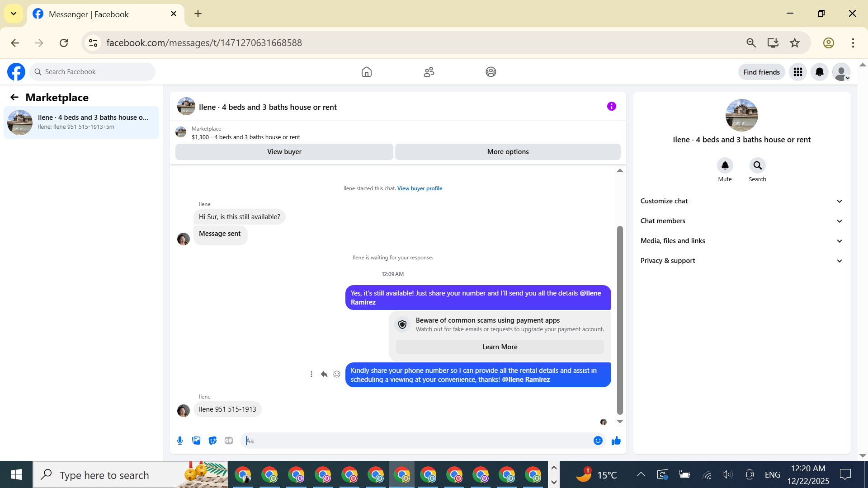Open the Chrome three-dot menu
The height and width of the screenshot is (488, 868).
coord(853,43)
